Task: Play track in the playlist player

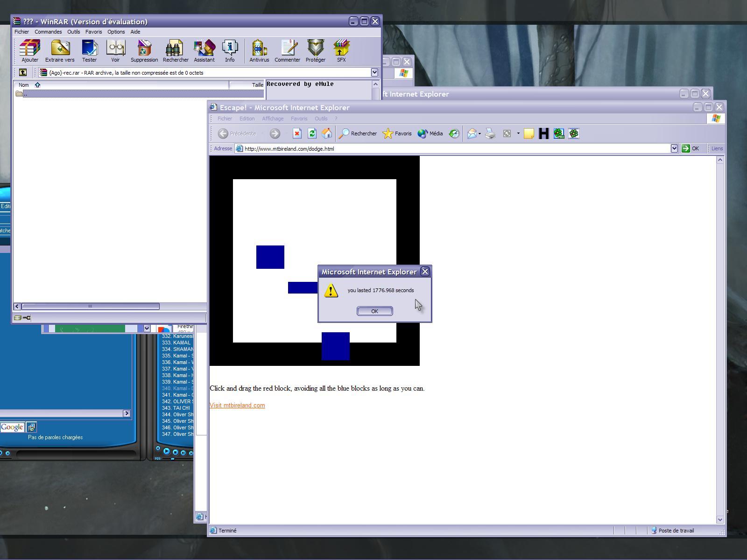Action: (167, 451)
